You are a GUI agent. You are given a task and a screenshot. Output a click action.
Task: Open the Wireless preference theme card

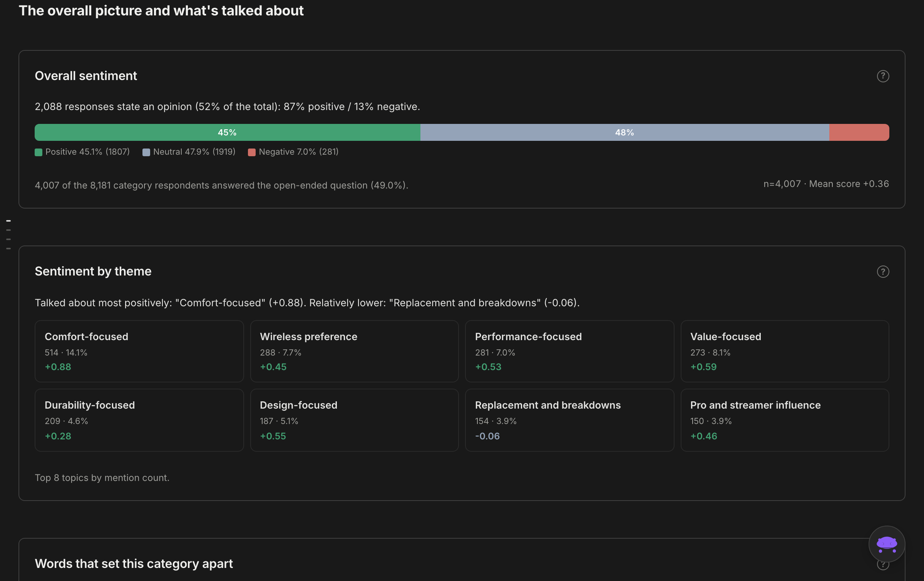coord(354,351)
